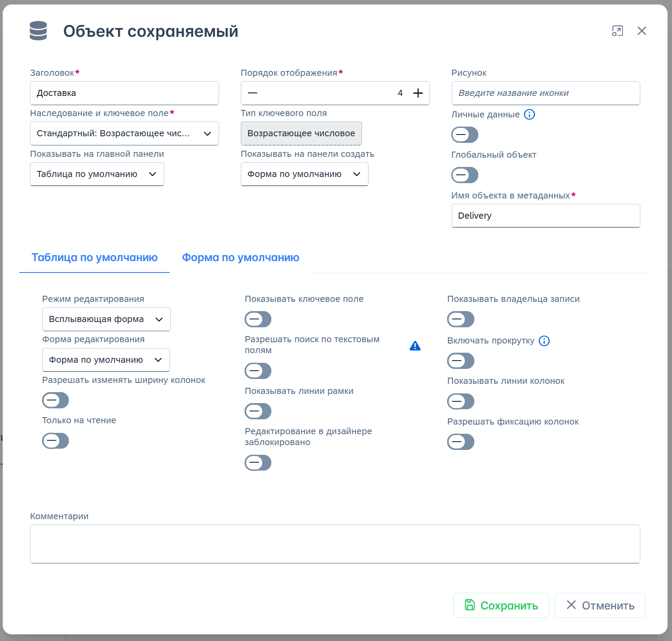Click the database icon next to the title

[x=38, y=31]
